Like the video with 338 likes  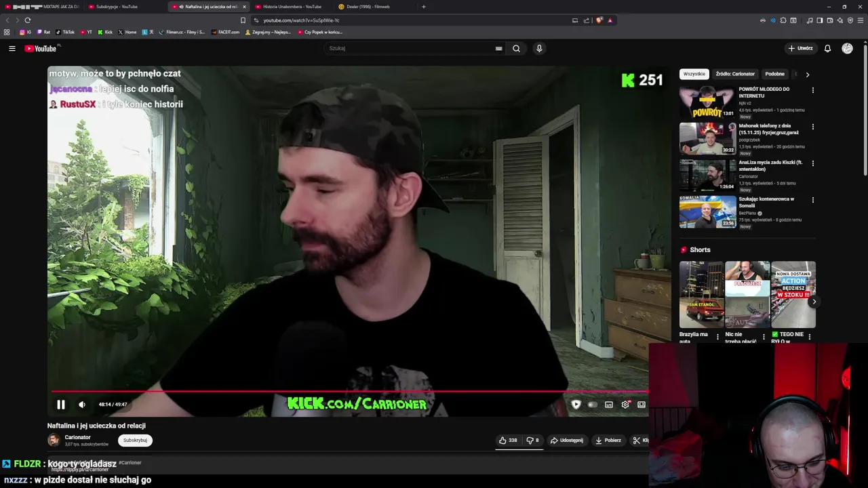(x=508, y=441)
